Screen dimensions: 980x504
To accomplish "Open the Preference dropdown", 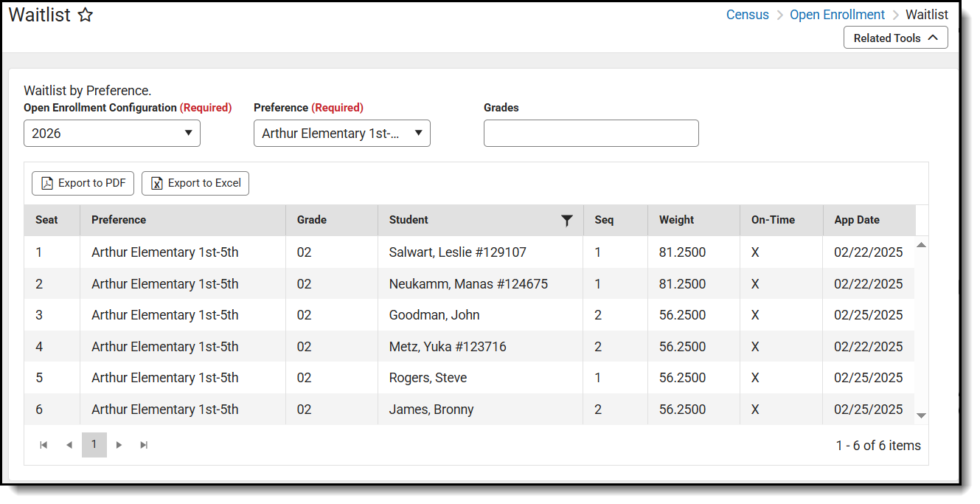I will pos(342,134).
